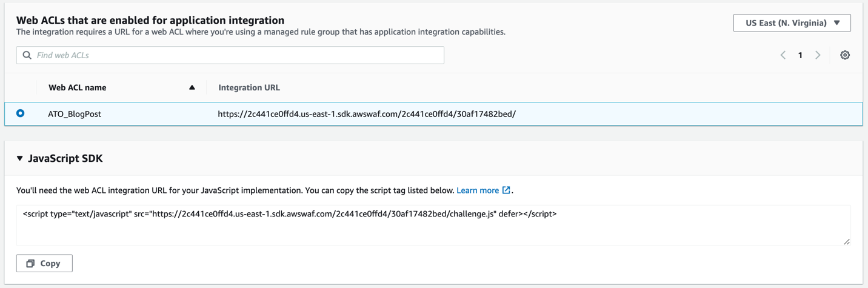Open the Learn more link

(477, 190)
